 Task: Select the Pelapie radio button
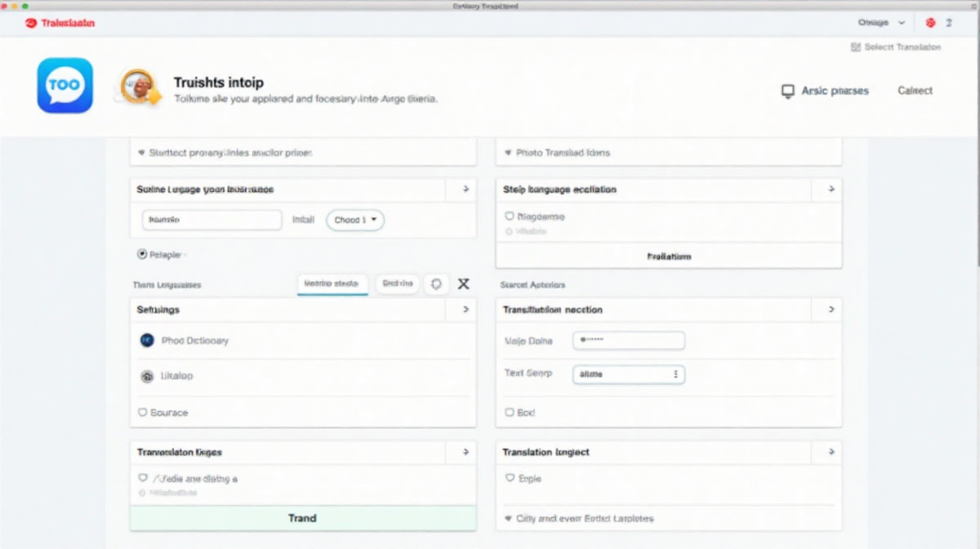click(142, 255)
